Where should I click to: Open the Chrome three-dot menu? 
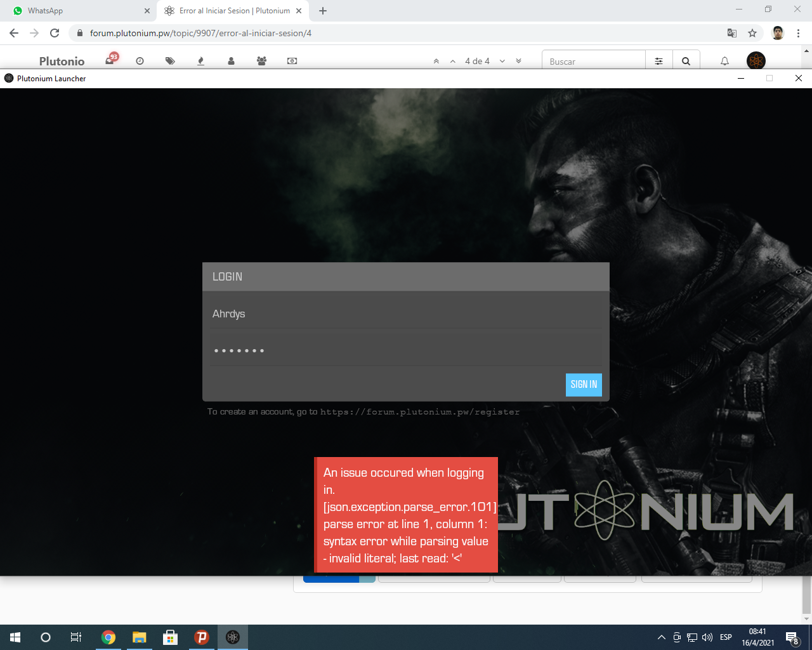click(798, 33)
